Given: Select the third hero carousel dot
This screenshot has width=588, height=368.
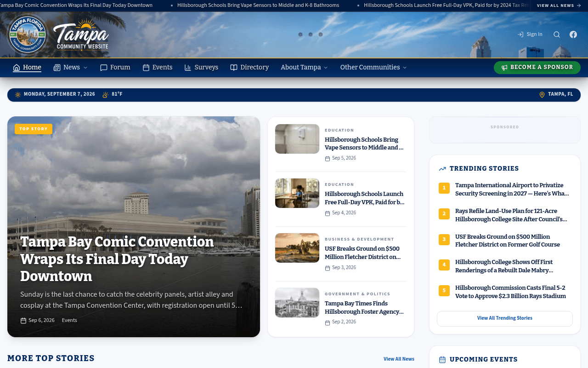Looking at the screenshot, I should pyautogui.click(x=321, y=34).
